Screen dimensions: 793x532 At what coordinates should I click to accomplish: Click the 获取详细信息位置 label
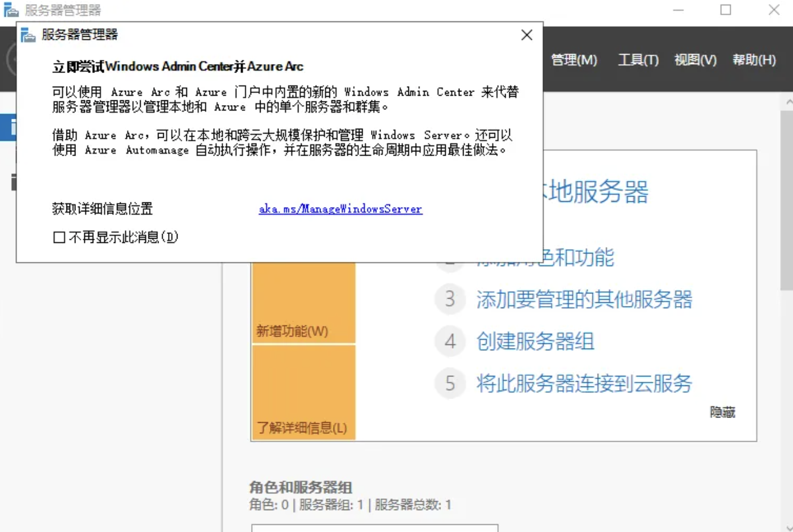(103, 209)
